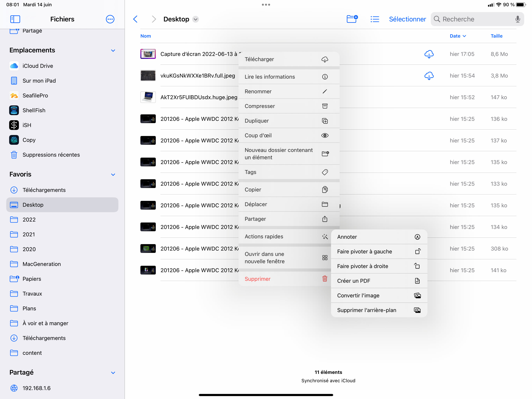Open Copy location
Screen dimensions: 532x399
click(x=62, y=140)
